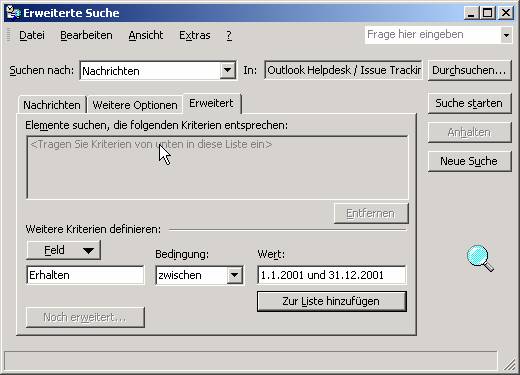This screenshot has width=520, height=375.
Task: Switch to the Nachrichten tab
Action: click(52, 105)
